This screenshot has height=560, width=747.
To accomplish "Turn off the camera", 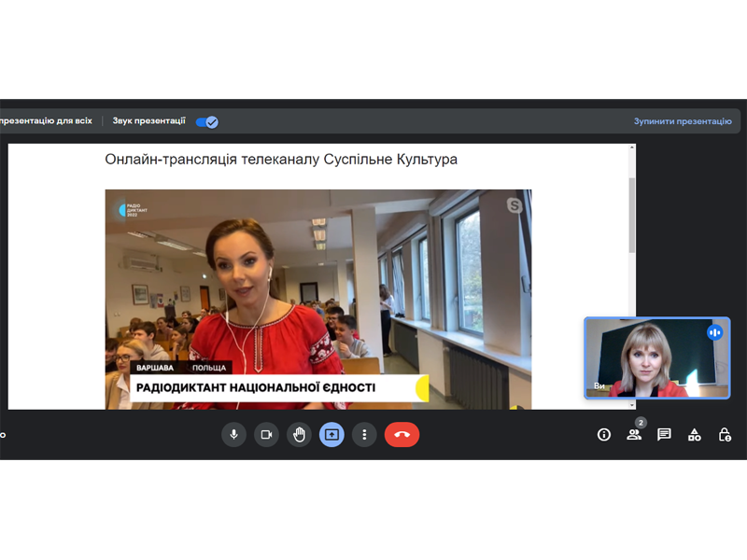I will (x=266, y=434).
